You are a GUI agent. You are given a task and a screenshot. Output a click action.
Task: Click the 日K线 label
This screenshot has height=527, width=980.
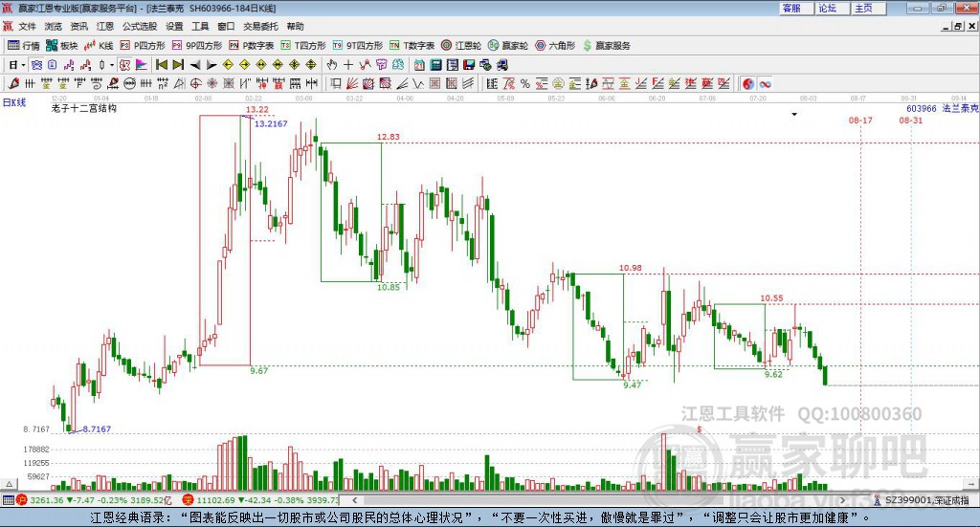[14, 102]
